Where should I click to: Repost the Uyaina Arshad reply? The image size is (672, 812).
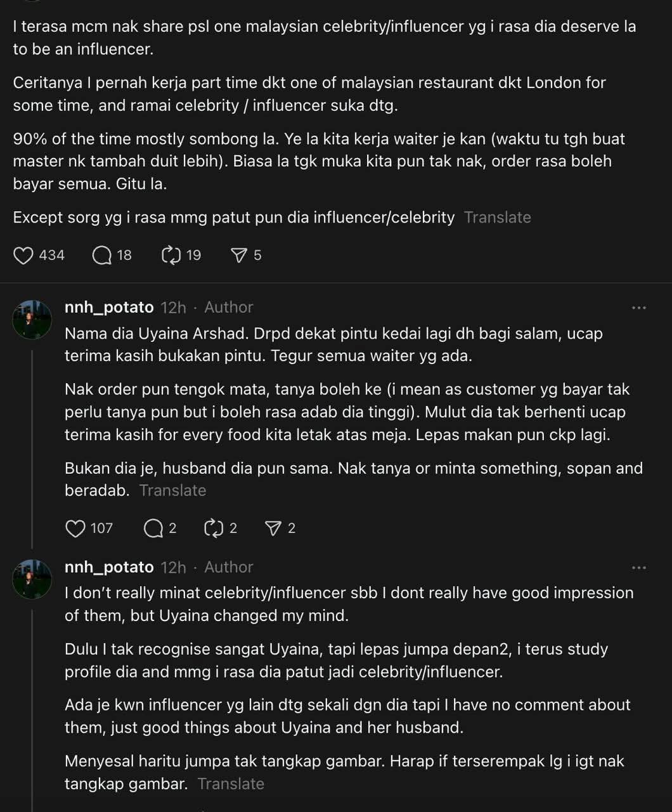click(x=214, y=528)
